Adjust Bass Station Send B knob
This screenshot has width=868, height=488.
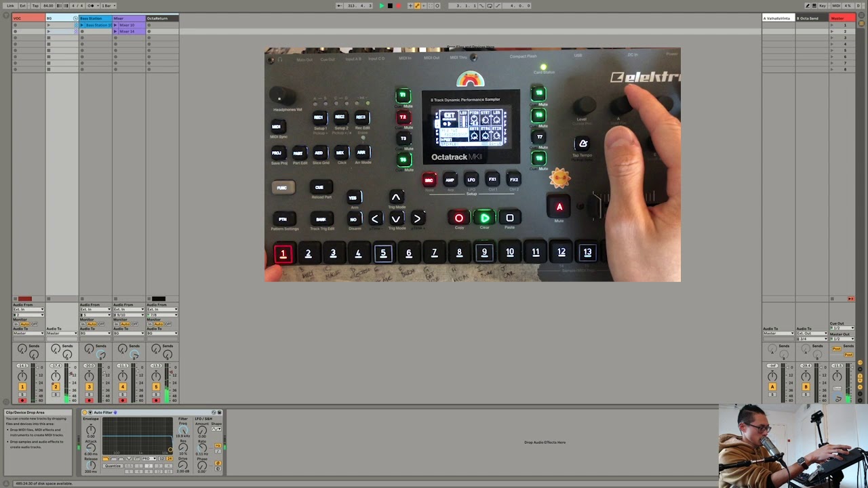pyautogui.click(x=100, y=354)
